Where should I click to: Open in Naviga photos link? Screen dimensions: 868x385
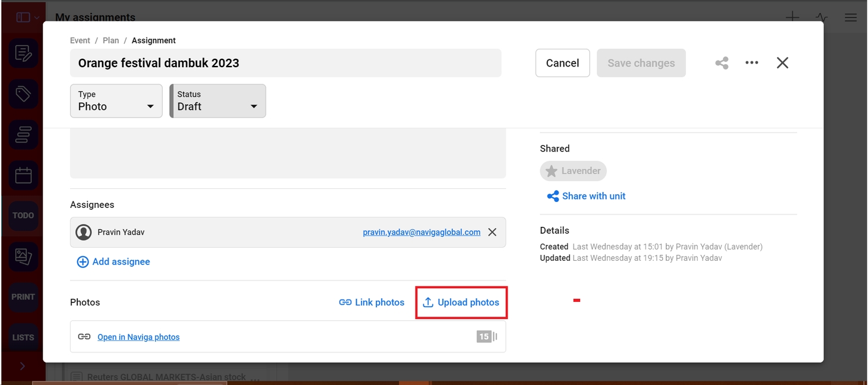click(138, 337)
